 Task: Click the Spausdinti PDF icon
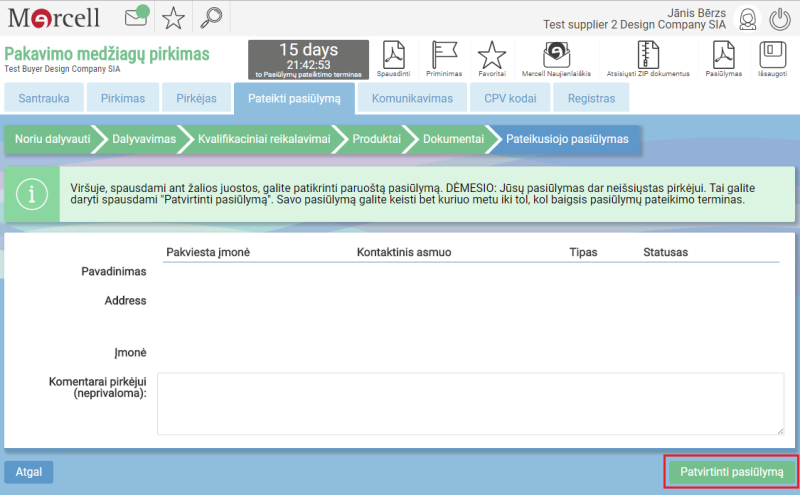[393, 55]
